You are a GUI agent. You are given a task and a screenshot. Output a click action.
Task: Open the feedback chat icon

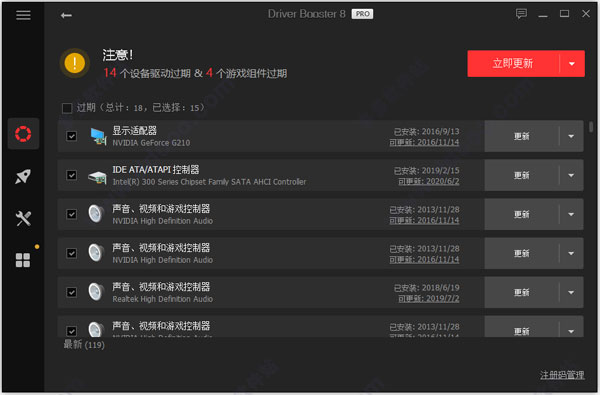pos(521,14)
